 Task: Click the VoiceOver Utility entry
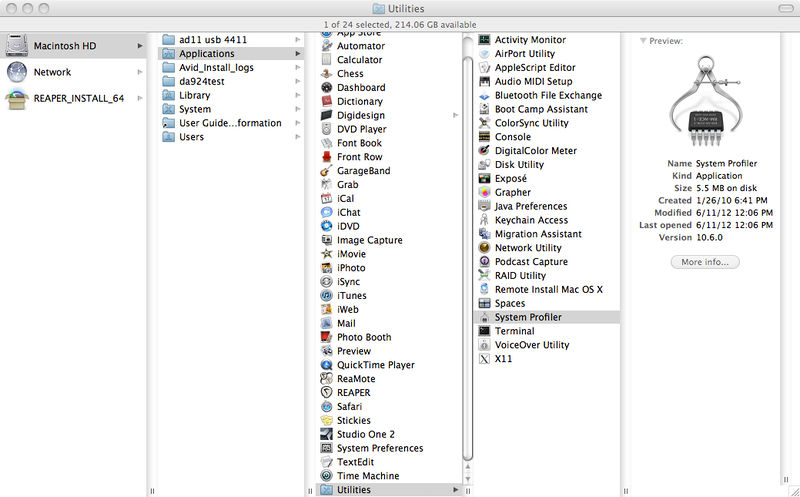(x=532, y=345)
